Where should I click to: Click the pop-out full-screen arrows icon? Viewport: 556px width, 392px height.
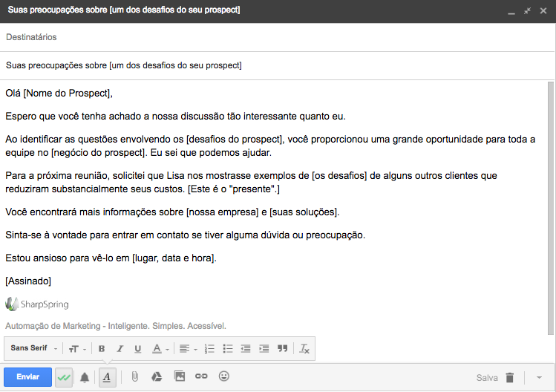527,10
